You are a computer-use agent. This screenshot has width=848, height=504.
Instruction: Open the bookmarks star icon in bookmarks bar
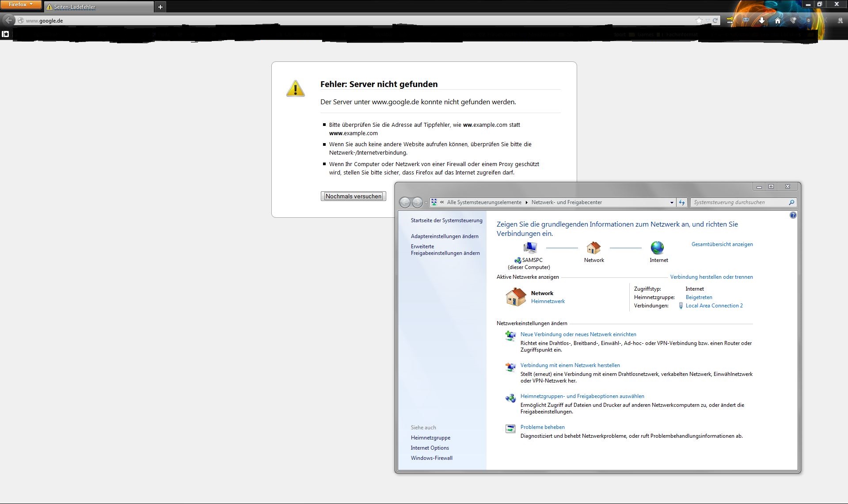click(x=5, y=34)
